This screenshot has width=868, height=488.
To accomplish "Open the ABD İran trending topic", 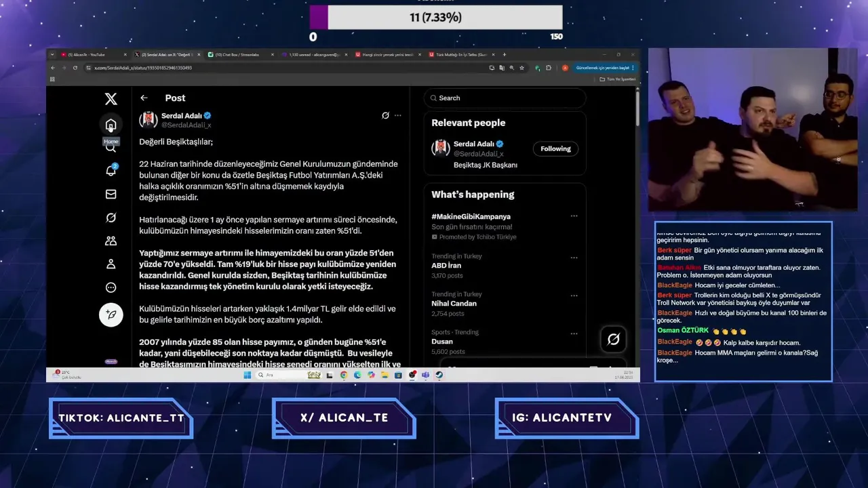I will (446, 266).
